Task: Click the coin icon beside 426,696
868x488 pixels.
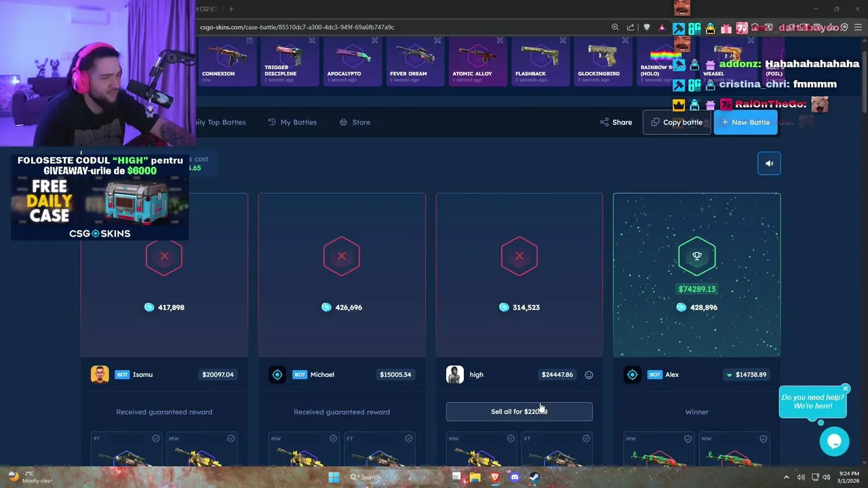Action: coord(326,307)
